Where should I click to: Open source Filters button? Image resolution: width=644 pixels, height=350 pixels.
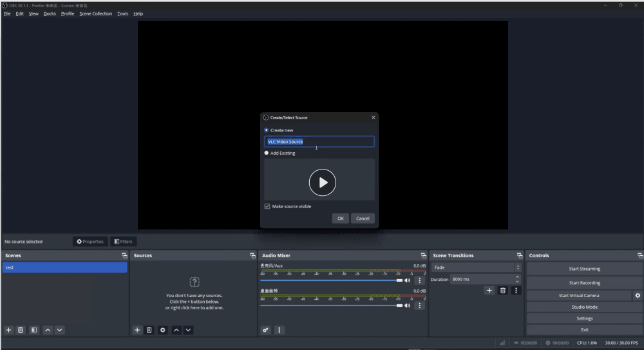(x=124, y=242)
